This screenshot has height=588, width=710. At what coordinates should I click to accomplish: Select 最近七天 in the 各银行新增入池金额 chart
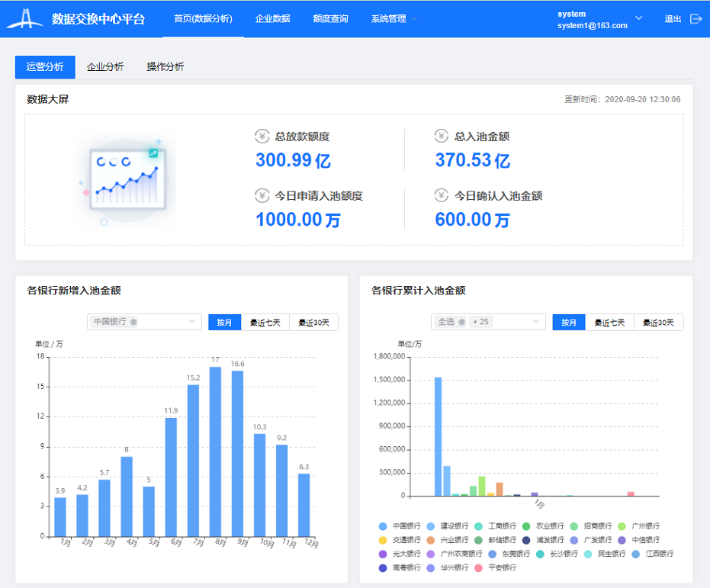pyautogui.click(x=265, y=323)
